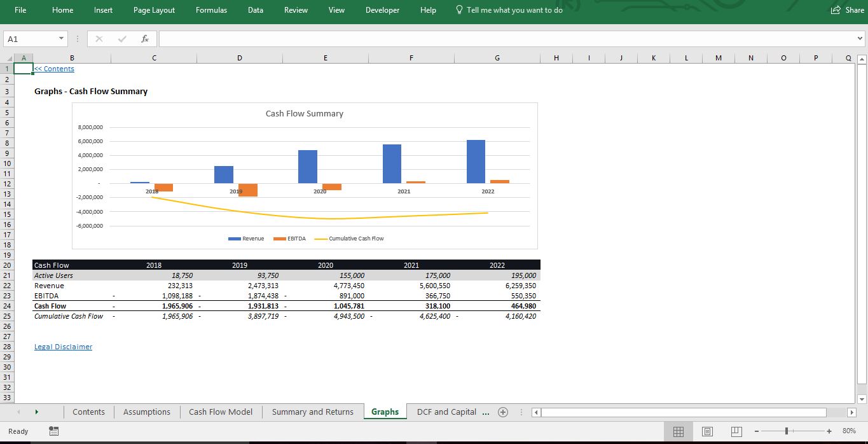
Task: Switch to the Cash Flow Model sheet
Action: [220, 412]
